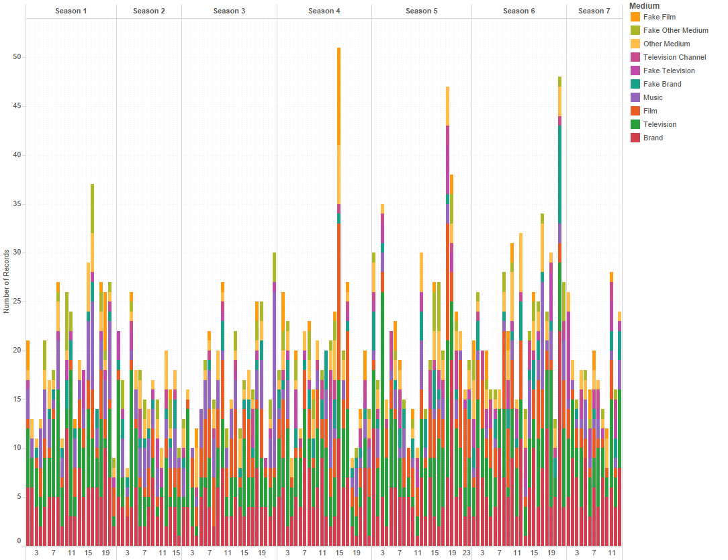Select the Season 2 column header
The image size is (728, 560).
point(149,11)
